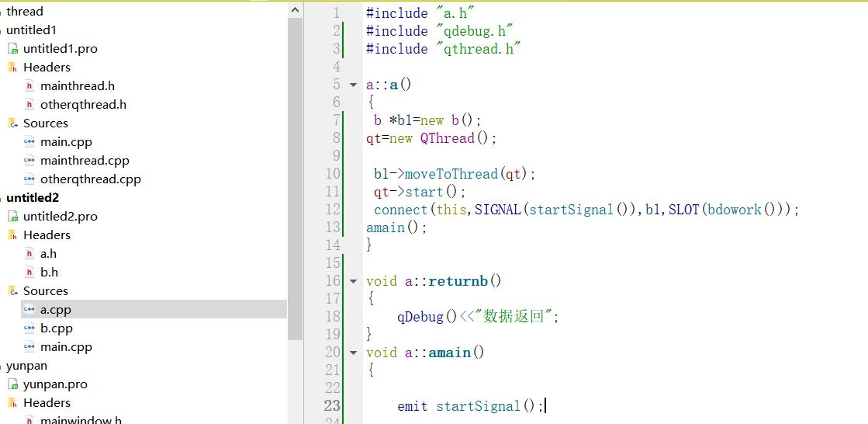868x424 pixels.
Task: Click the moveToThread call in the code
Action: click(451, 174)
